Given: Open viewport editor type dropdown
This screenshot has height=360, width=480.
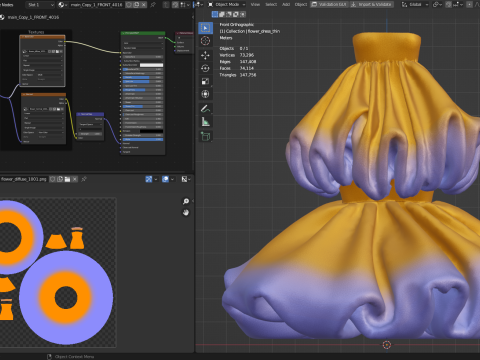Looking at the screenshot, I should (x=199, y=5).
